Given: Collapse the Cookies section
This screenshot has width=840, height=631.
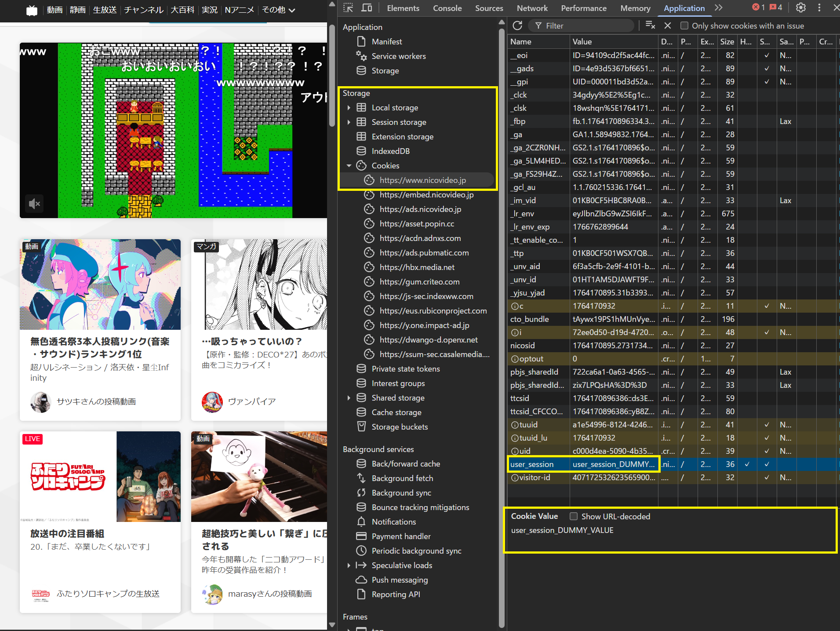Looking at the screenshot, I should (x=349, y=165).
